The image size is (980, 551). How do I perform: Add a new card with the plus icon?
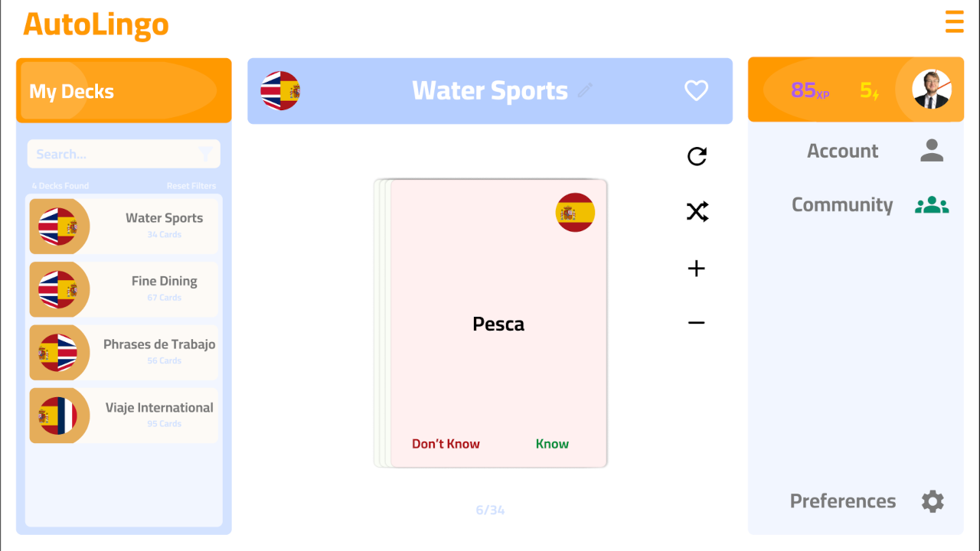(696, 269)
